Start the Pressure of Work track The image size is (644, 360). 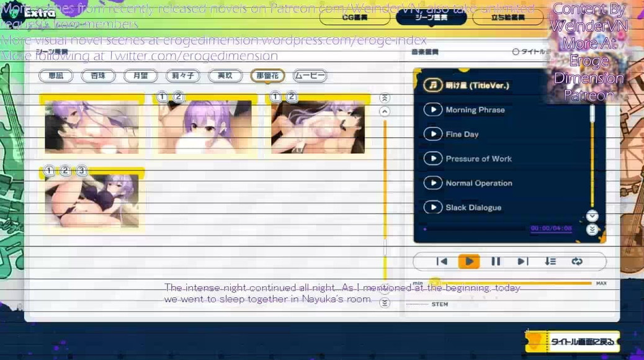(x=432, y=158)
